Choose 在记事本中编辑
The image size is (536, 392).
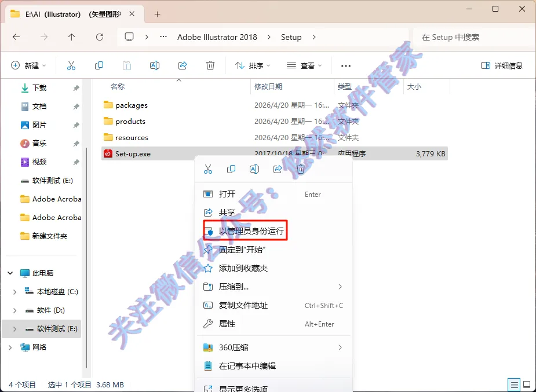[273, 366]
